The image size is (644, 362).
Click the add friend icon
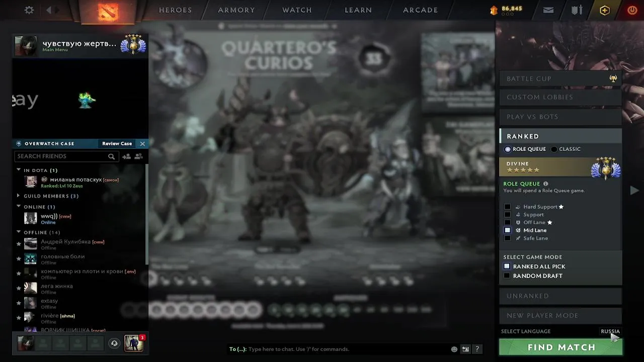[126, 156]
